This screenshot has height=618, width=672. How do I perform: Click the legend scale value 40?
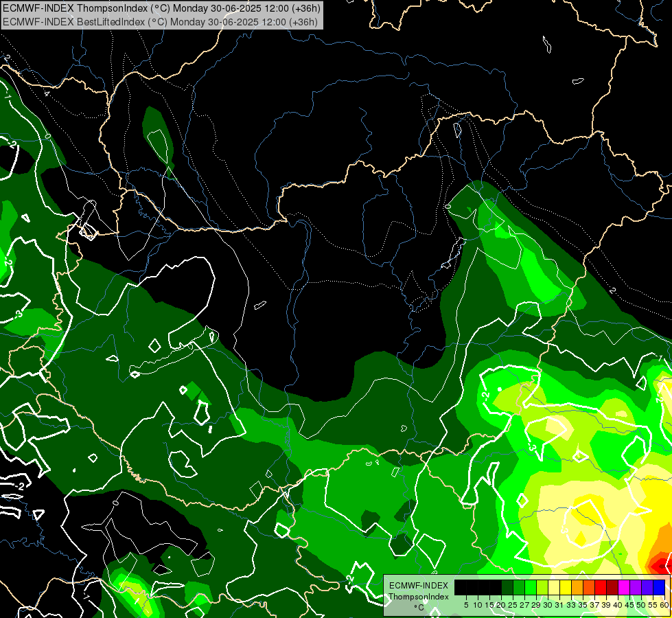(618, 605)
